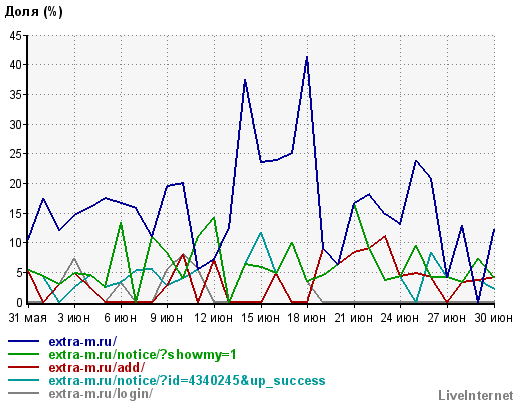The width and height of the screenshot is (520, 405).
Task: Click the gray legend line swatch
Action: point(23,393)
